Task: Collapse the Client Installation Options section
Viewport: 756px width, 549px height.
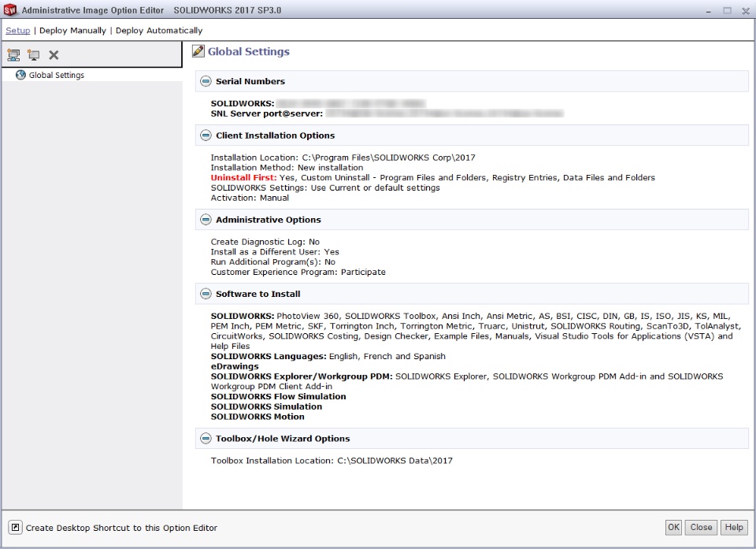Action: tap(206, 135)
